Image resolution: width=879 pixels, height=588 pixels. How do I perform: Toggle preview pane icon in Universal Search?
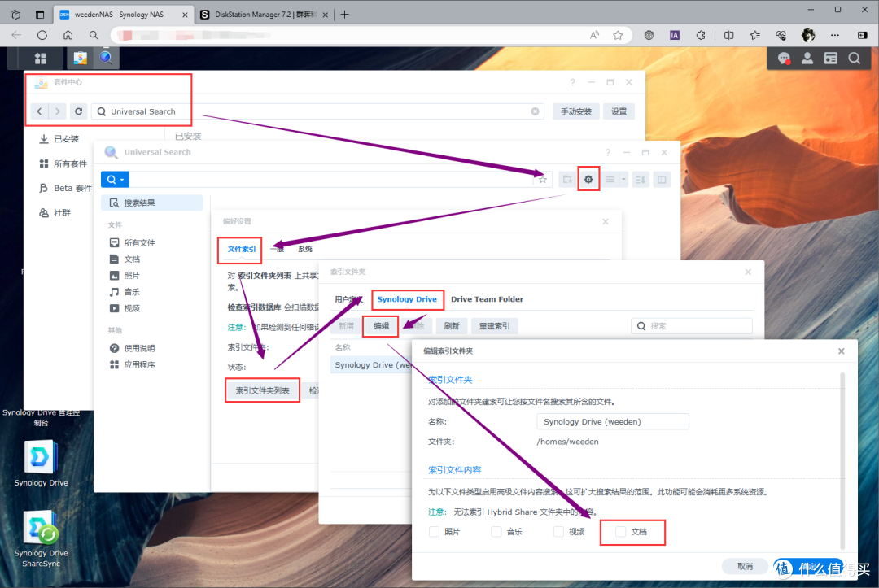click(662, 179)
